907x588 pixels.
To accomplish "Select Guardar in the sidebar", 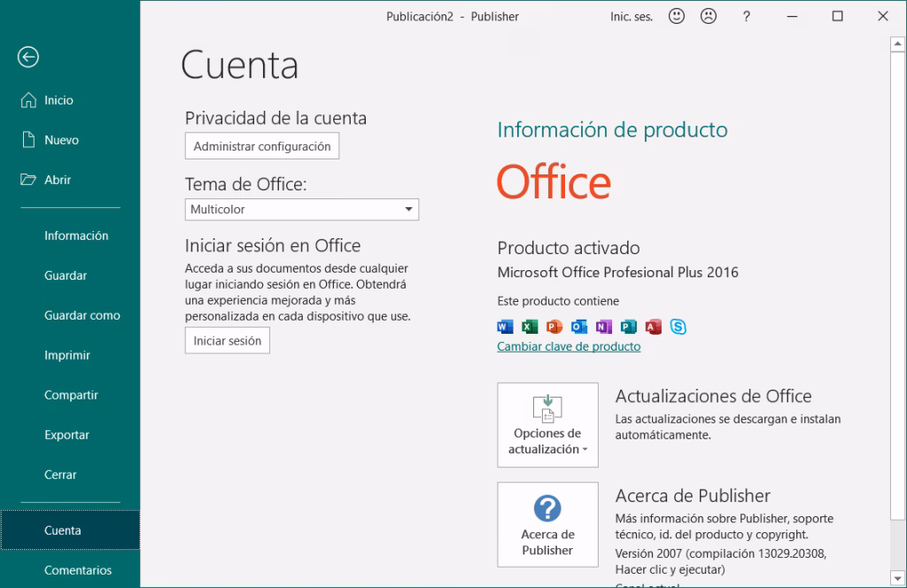I will click(x=66, y=275).
